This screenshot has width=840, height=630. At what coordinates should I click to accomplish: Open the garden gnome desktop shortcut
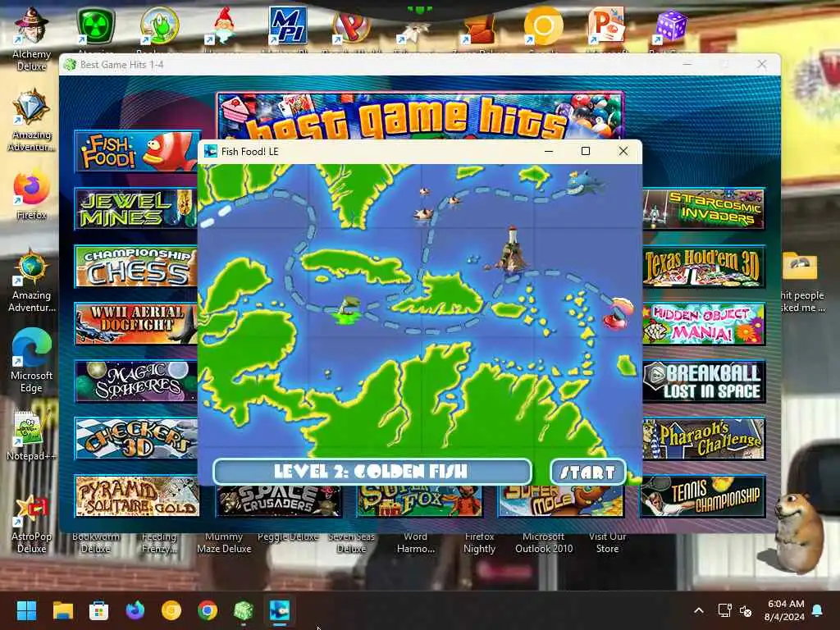pos(223,25)
